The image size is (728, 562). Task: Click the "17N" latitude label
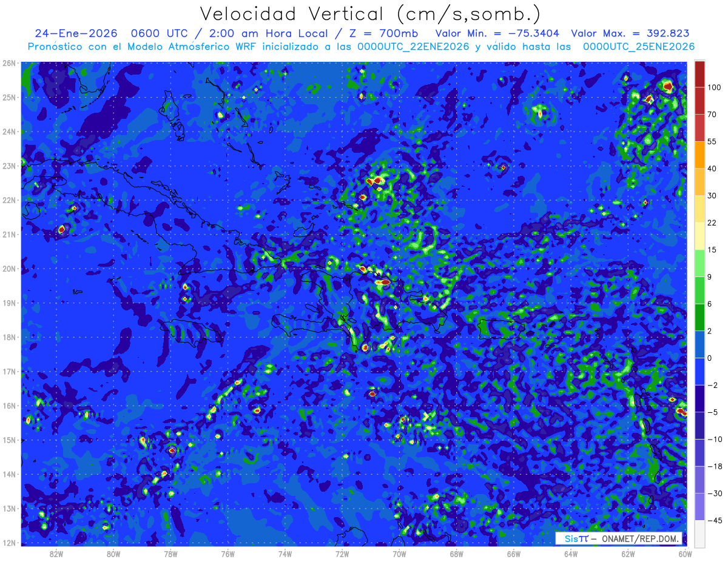[x=9, y=372]
